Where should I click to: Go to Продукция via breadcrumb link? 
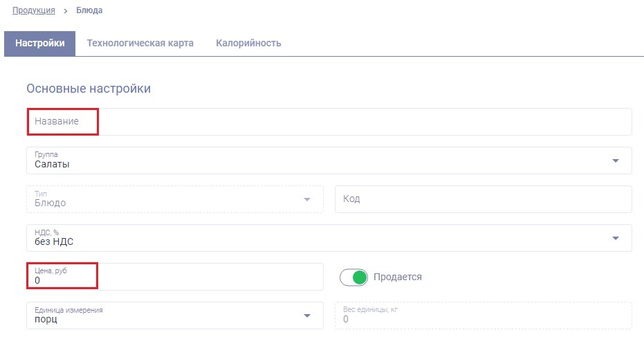tap(34, 11)
